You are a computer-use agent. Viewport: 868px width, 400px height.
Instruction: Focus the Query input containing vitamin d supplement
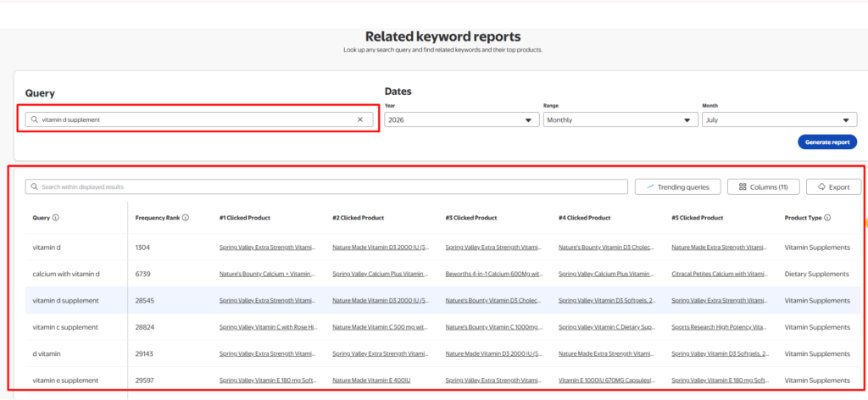click(199, 119)
